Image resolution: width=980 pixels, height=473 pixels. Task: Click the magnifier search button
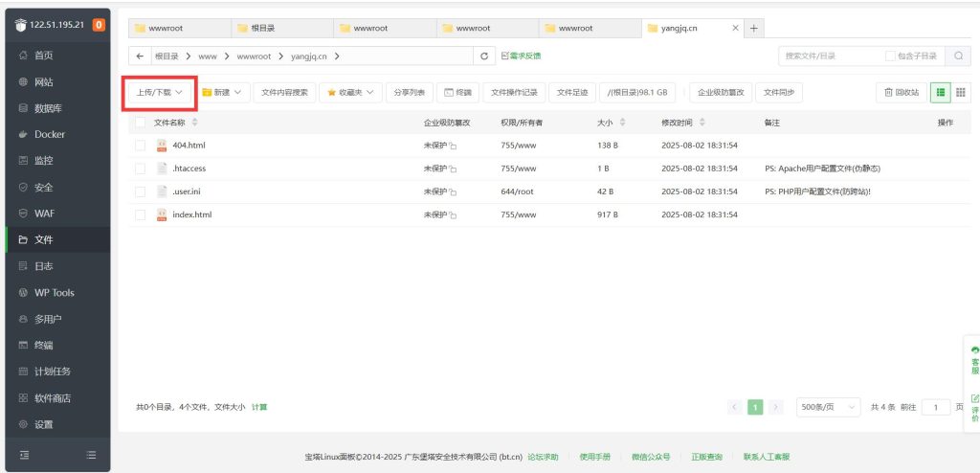coord(958,56)
